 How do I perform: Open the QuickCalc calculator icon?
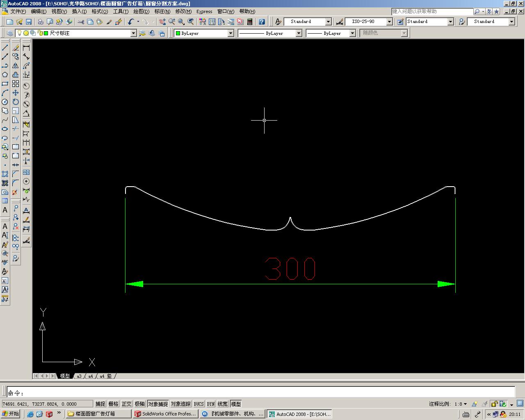249,21
